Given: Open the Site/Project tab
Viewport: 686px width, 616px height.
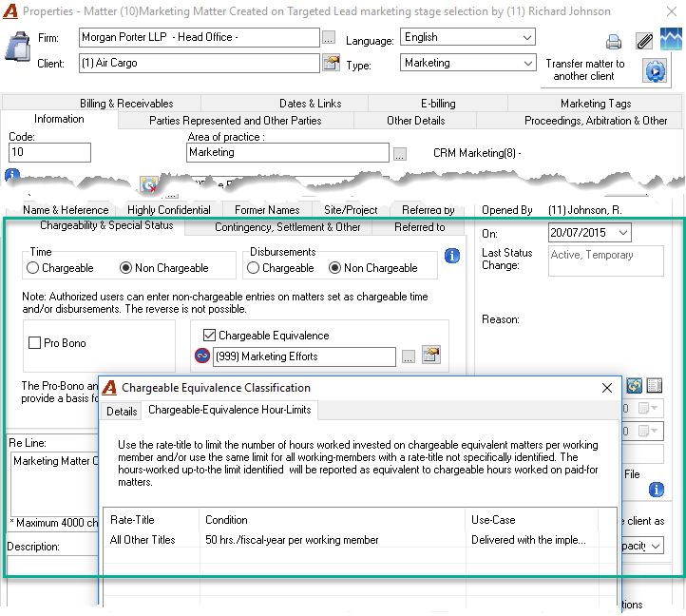Looking at the screenshot, I should click(351, 210).
